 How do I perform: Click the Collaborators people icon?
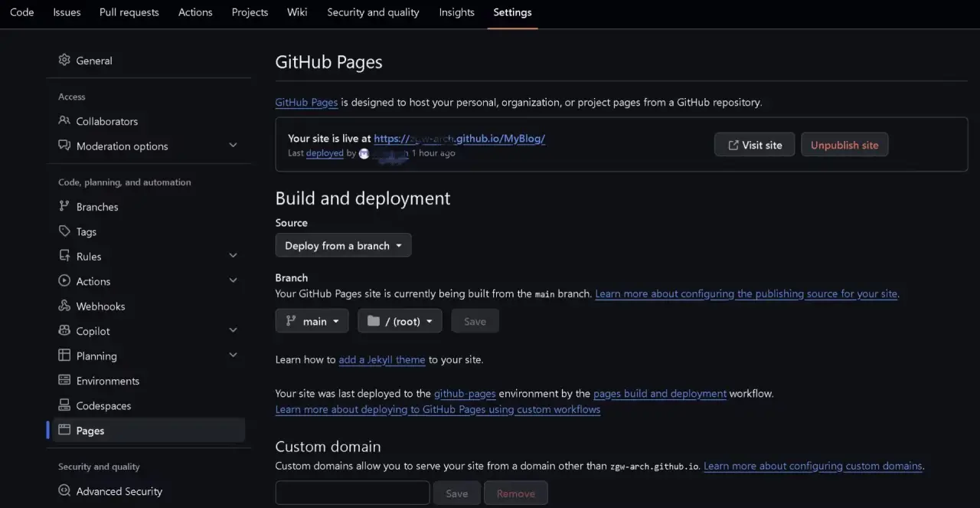pos(64,121)
